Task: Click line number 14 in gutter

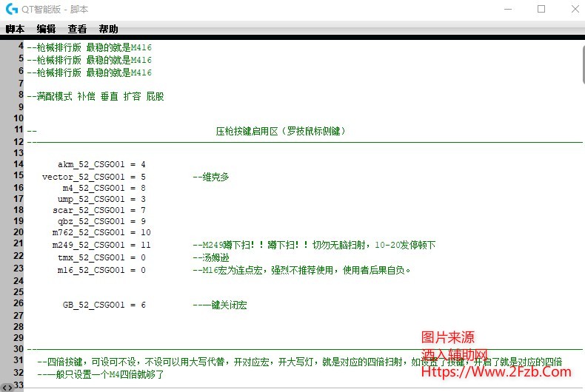Action: coord(19,164)
